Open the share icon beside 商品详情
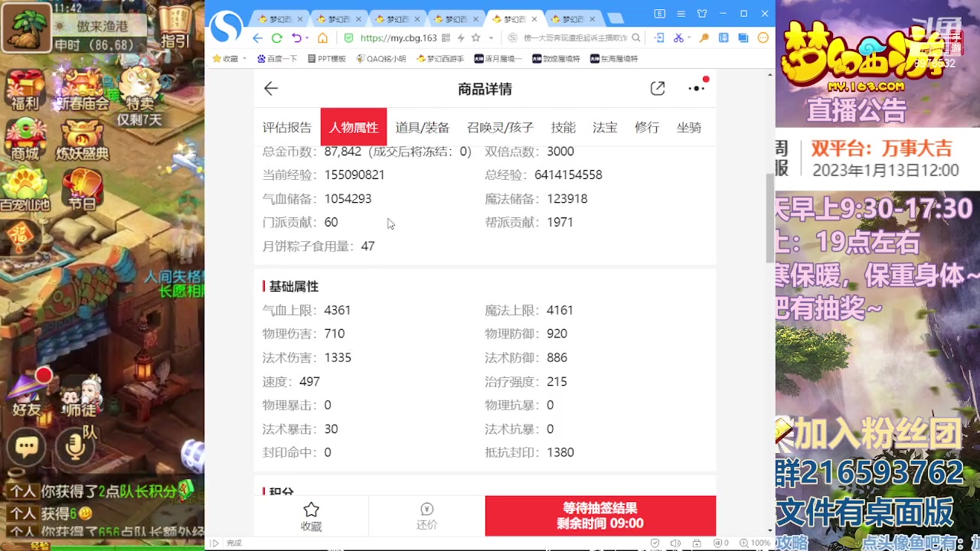 [658, 89]
